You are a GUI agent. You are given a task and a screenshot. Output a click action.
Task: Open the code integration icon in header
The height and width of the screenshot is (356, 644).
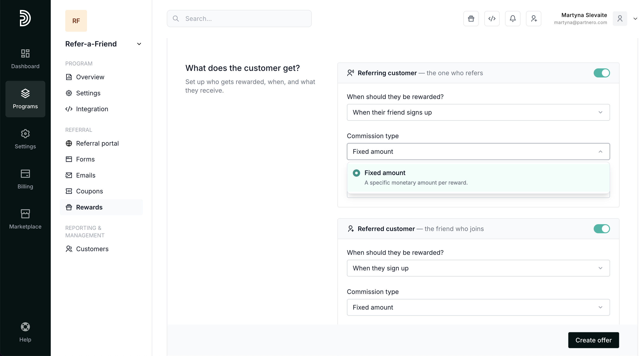(x=491, y=19)
